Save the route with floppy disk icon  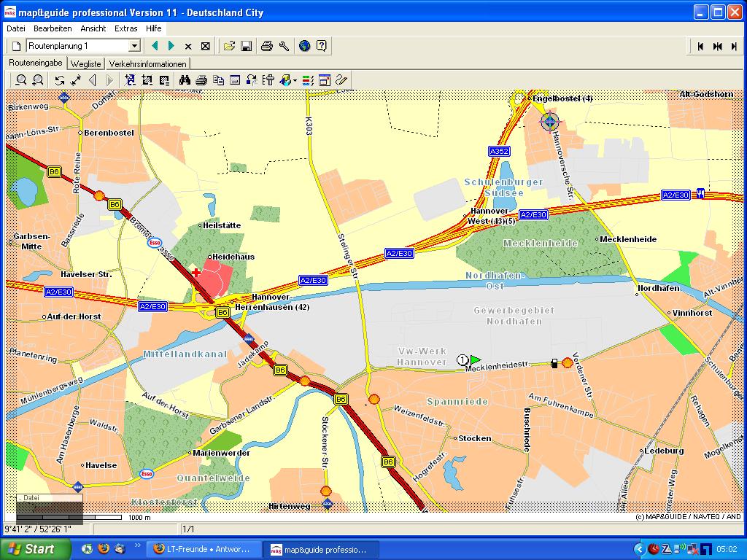click(x=247, y=46)
